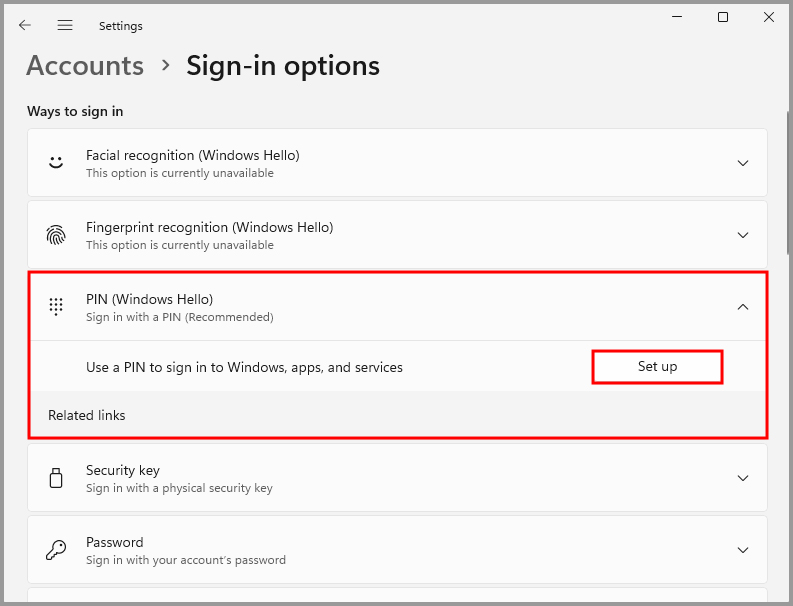Select Facial recognition (Windows Hello) title
This screenshot has height=606, width=793.
point(193,155)
